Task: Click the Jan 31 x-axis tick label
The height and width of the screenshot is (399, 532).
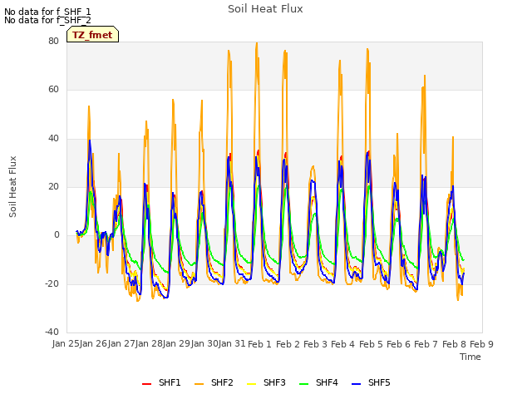Action: pos(232,344)
